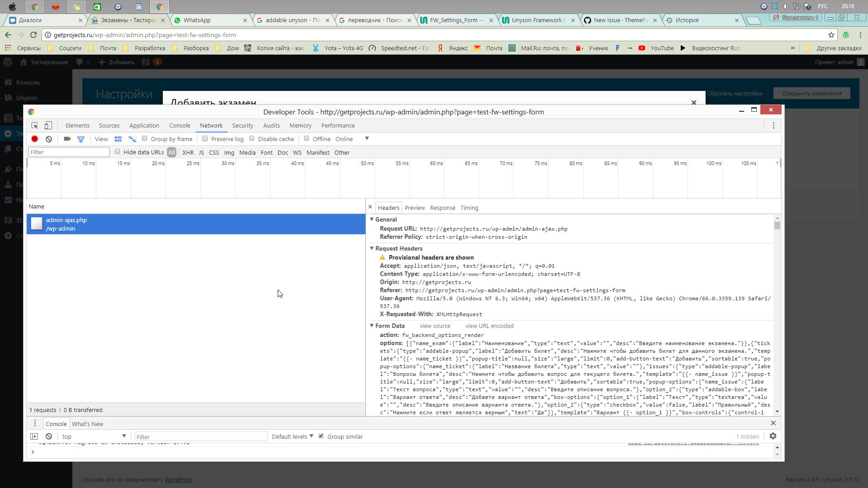The height and width of the screenshot is (488, 868).
Task: Close the request details pane
Action: point(370,207)
